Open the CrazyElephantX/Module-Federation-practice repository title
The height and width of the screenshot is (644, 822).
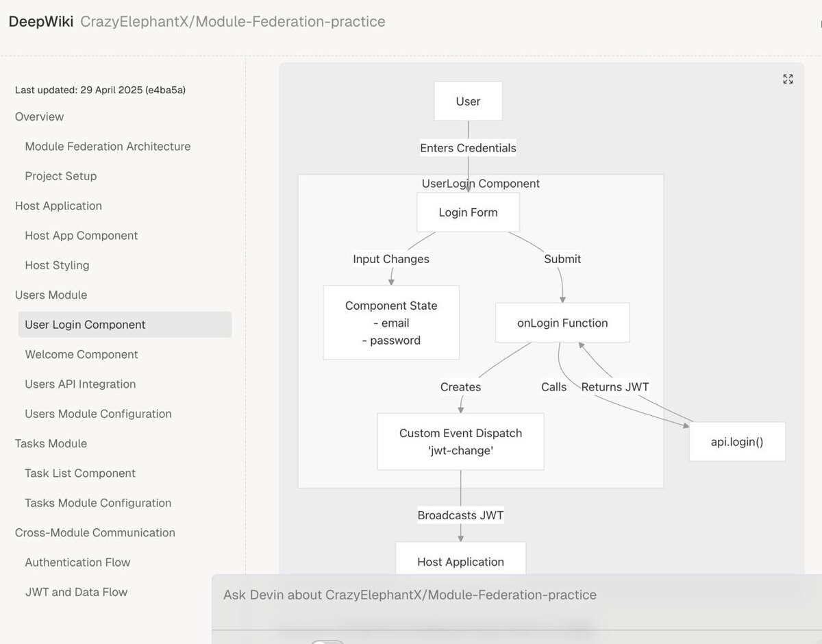tap(233, 22)
